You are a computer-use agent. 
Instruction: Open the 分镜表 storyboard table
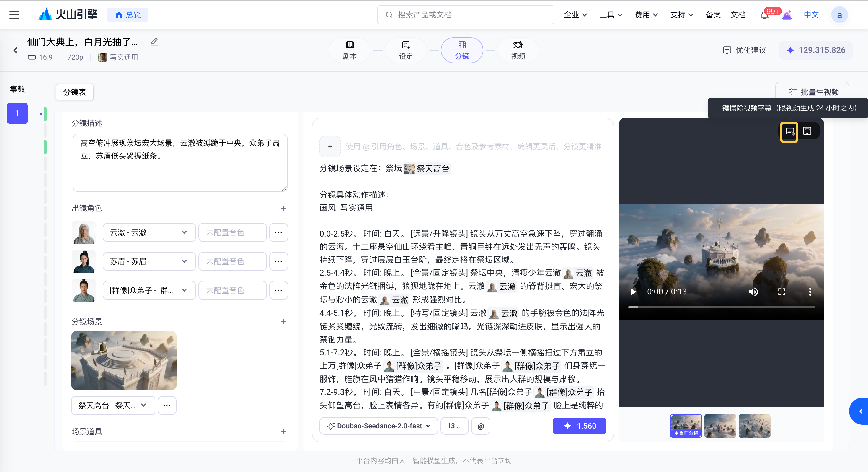click(x=74, y=92)
